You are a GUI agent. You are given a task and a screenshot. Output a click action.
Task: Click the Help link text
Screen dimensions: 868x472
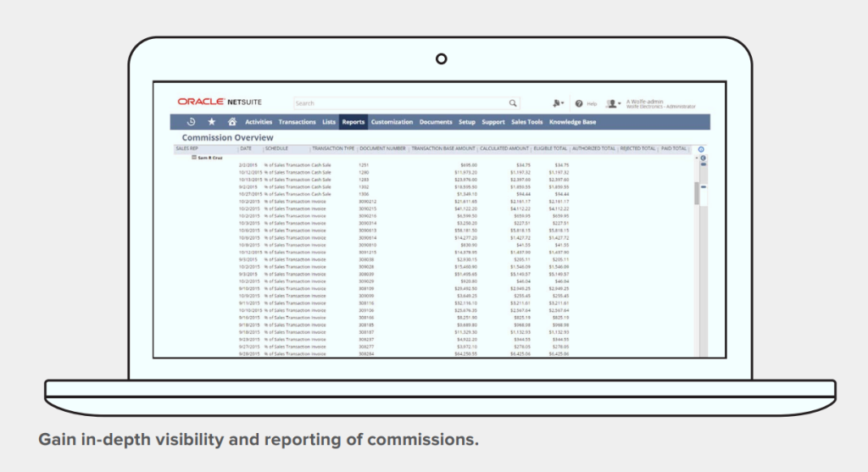click(592, 103)
